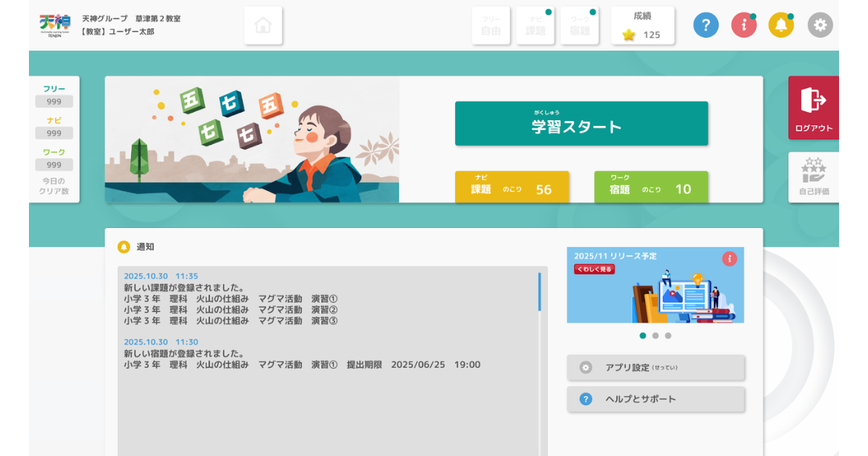Open the Home icon at the top
This screenshot has height=456, width=868.
point(263,25)
